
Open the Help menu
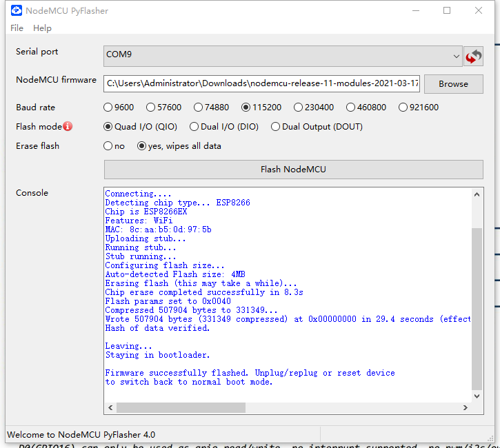(42, 28)
